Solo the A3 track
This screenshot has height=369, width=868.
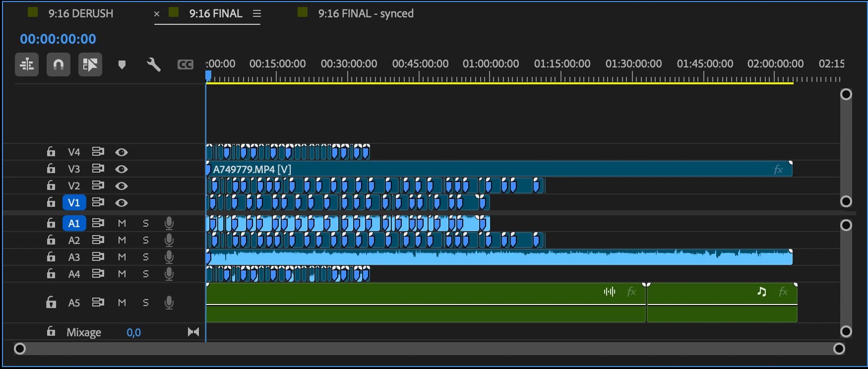pyautogui.click(x=146, y=257)
